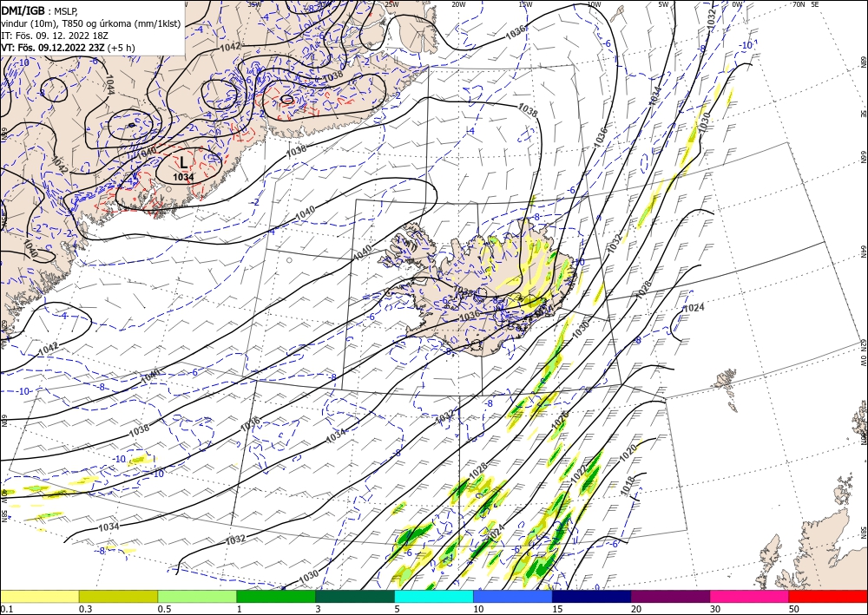
Task: Click the olive 0.3 mm legend color segment
Action: (x=118, y=596)
